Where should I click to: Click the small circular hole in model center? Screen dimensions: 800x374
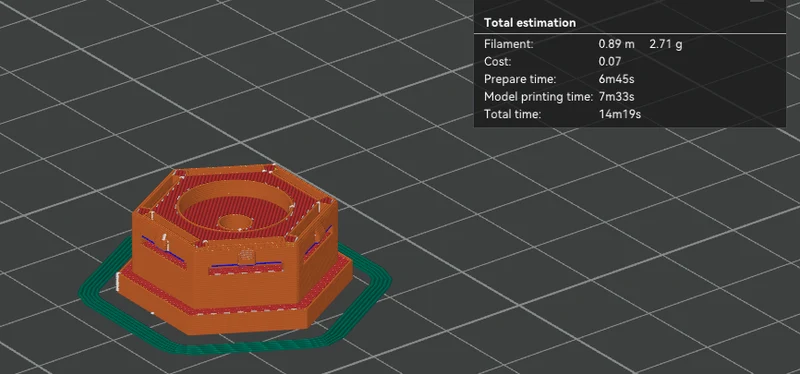tap(235, 222)
